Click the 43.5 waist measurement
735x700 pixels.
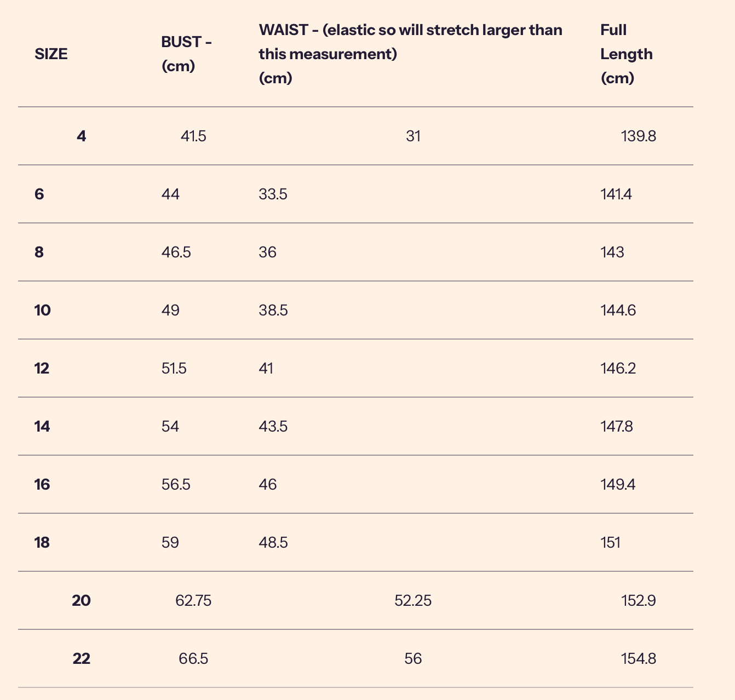click(273, 426)
